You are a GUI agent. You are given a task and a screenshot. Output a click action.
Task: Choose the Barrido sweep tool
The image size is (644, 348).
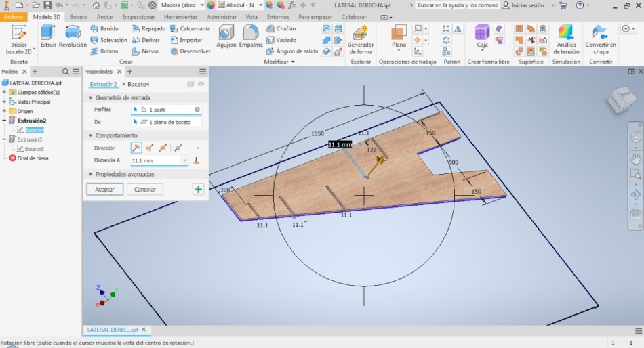(x=104, y=28)
